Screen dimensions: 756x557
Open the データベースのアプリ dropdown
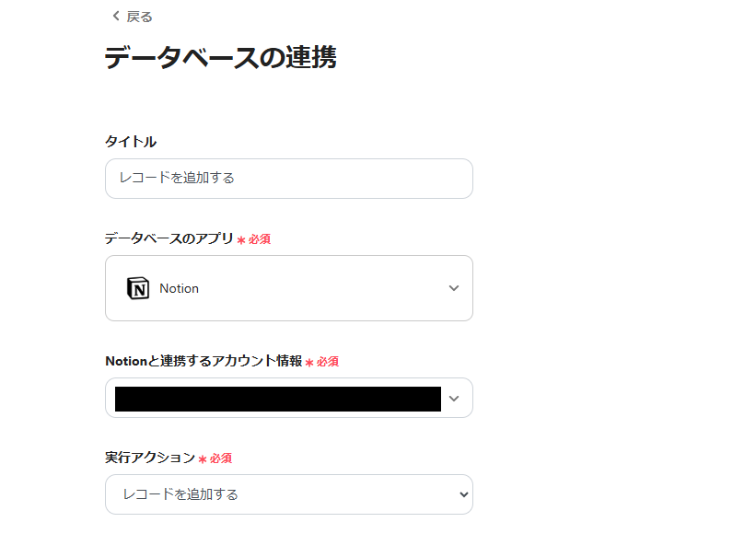click(288, 287)
